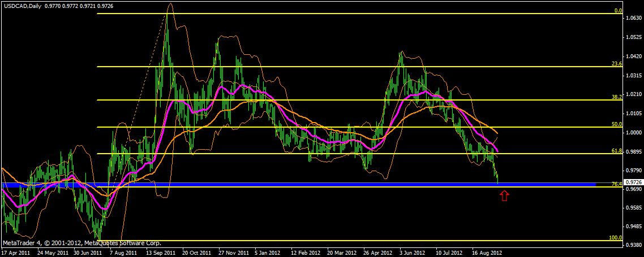Image resolution: width=644 pixels, height=257 pixels.
Task: Click the 16 Aug 2012 date label
Action: 487,253
